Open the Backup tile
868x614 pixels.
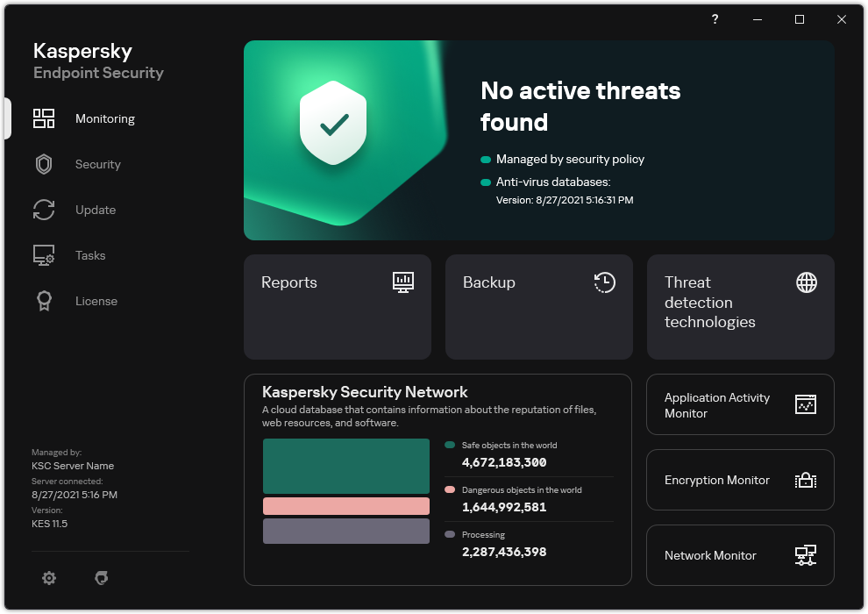(538, 307)
